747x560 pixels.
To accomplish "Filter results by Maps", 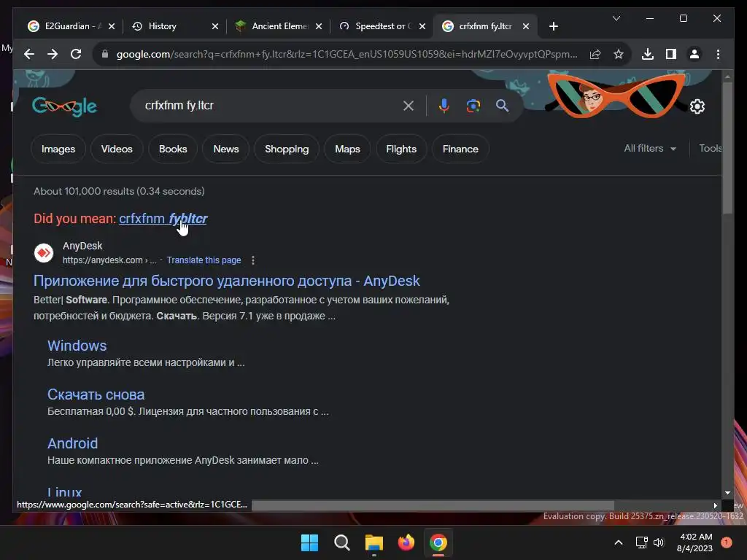I will click(x=347, y=149).
